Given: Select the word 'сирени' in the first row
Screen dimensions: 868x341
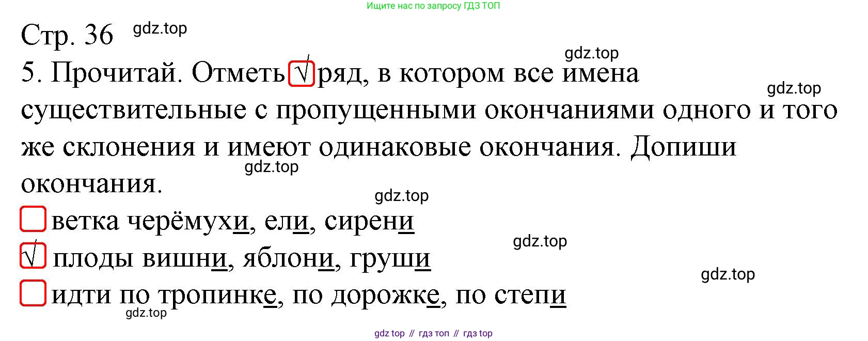Looking at the screenshot, I should tap(369, 221).
